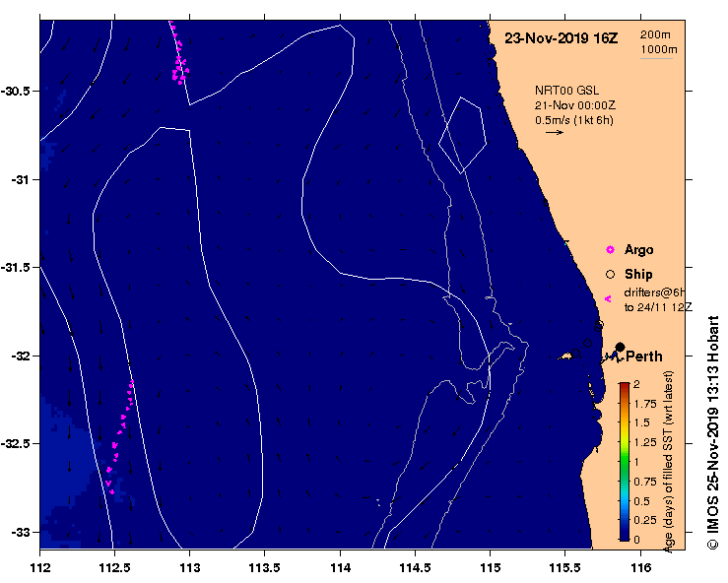Click the 1000m depth contour label
The image size is (728, 583).
click(659, 49)
